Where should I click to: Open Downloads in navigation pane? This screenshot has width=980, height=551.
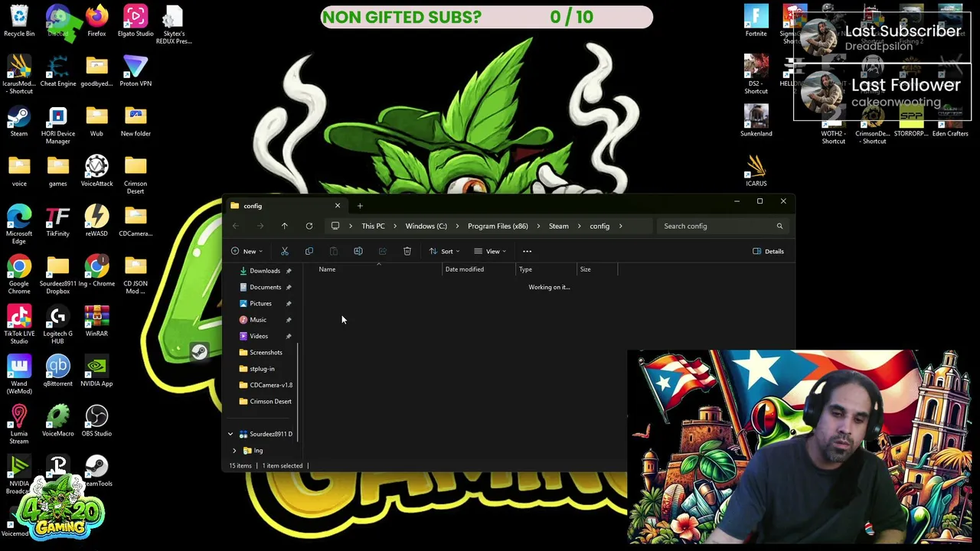[265, 271]
